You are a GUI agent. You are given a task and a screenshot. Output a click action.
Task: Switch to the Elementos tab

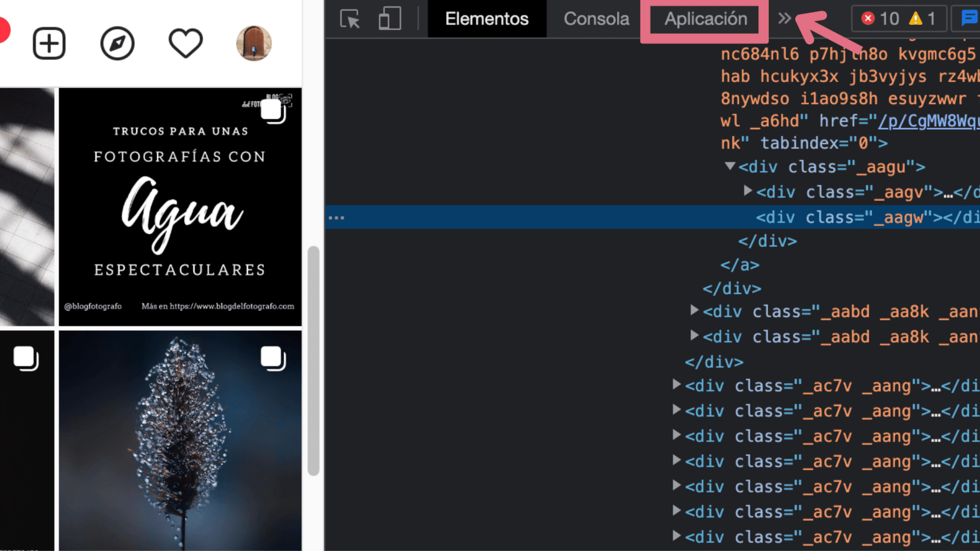(487, 19)
